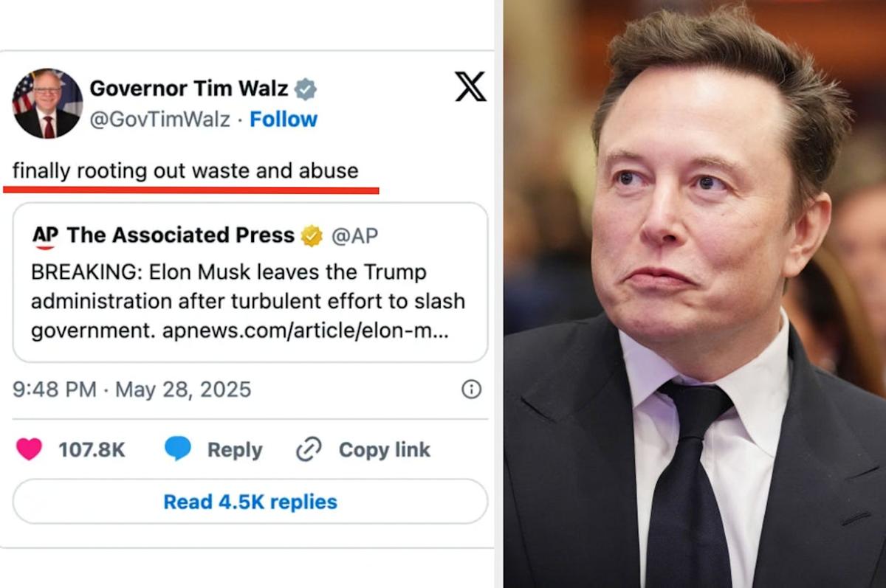Viewport: 886px width, 588px height.
Task: Click the heart like icon
Action: (30, 449)
